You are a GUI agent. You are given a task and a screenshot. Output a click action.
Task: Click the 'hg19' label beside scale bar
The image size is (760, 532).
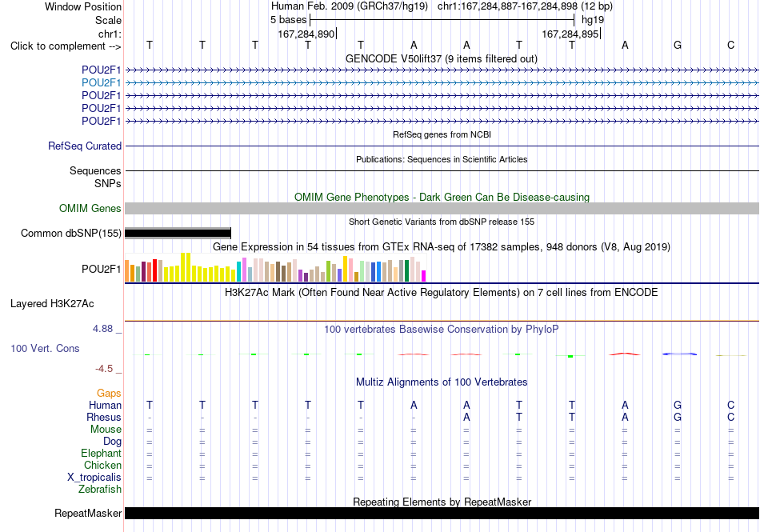coord(593,20)
